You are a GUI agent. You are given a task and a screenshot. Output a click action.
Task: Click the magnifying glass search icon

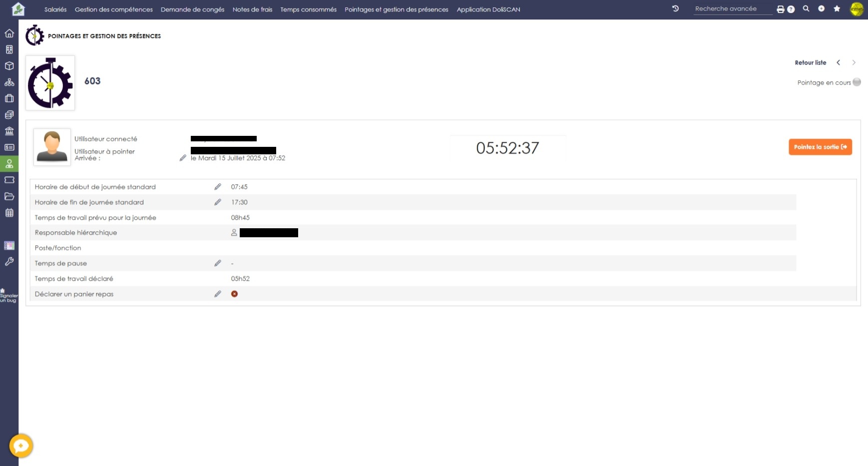[806, 8]
